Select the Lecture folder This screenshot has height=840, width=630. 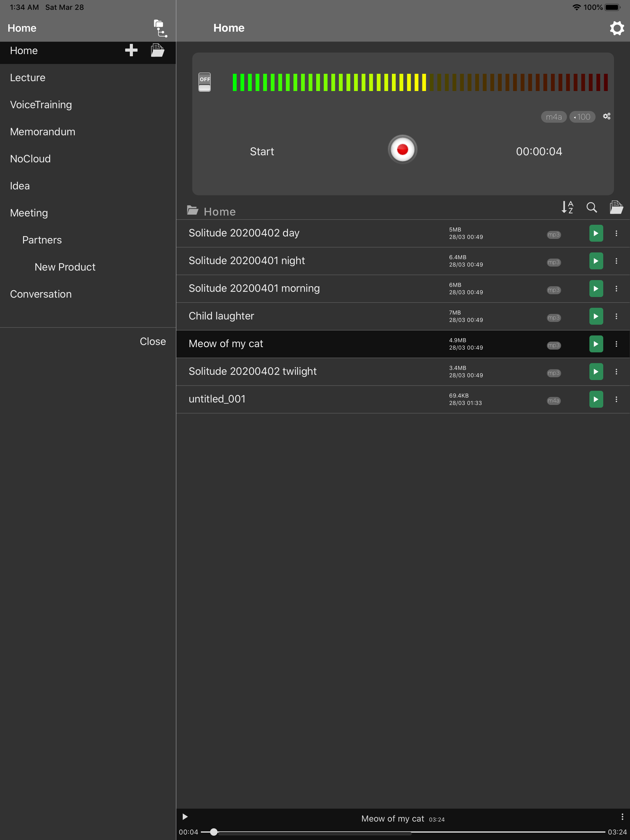coord(28,77)
